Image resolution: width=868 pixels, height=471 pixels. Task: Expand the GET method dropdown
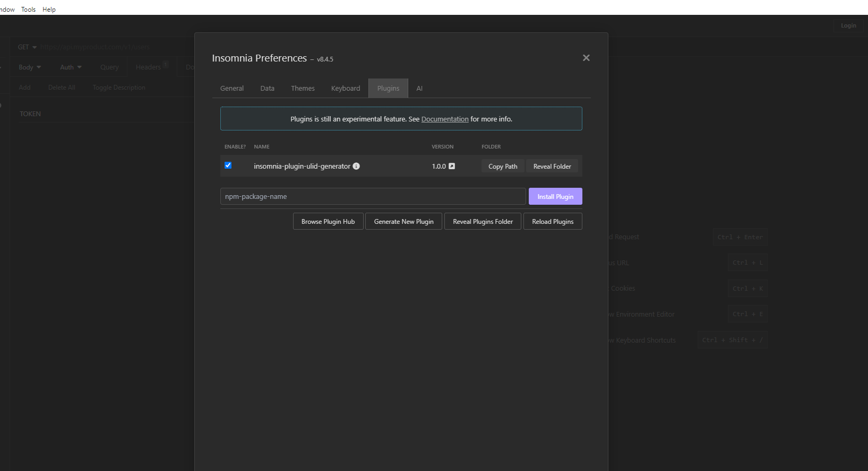[28, 47]
